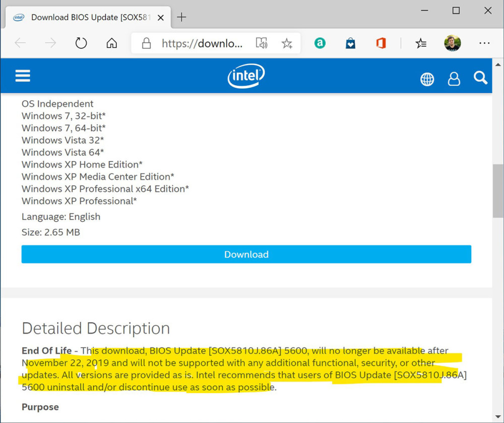Click 'Windows 7, 32-bit*' entry
504x423 pixels.
tap(64, 116)
